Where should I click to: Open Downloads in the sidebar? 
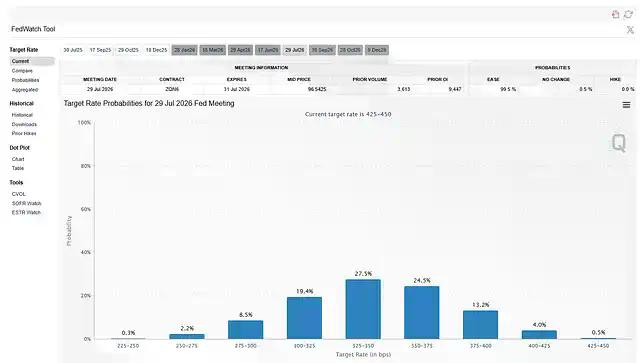coord(24,124)
